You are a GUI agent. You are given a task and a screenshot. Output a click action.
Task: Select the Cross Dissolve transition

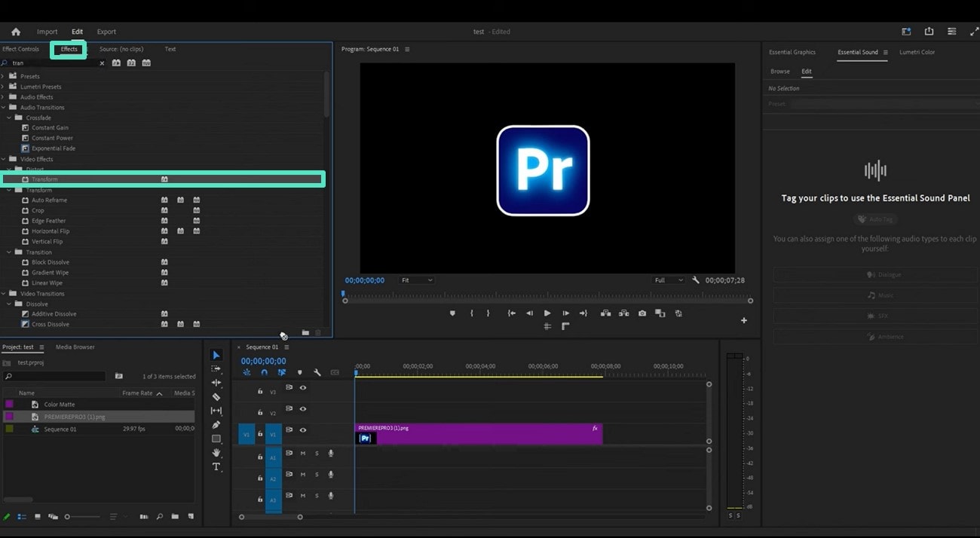pyautogui.click(x=51, y=324)
